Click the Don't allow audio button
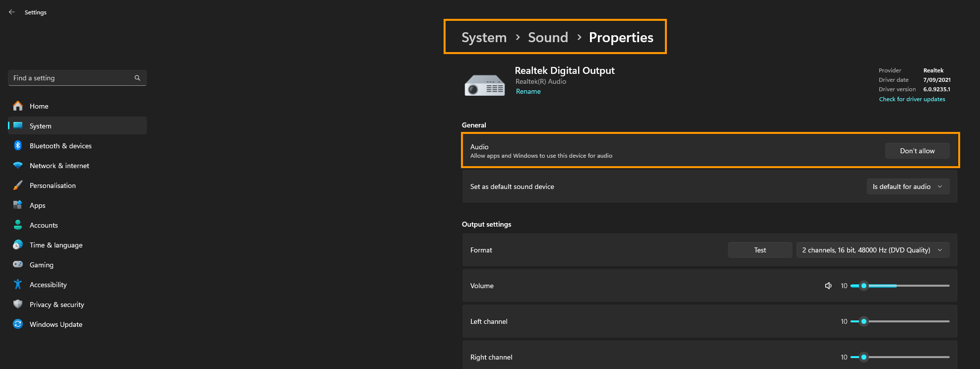The height and width of the screenshot is (369, 980). pos(917,151)
